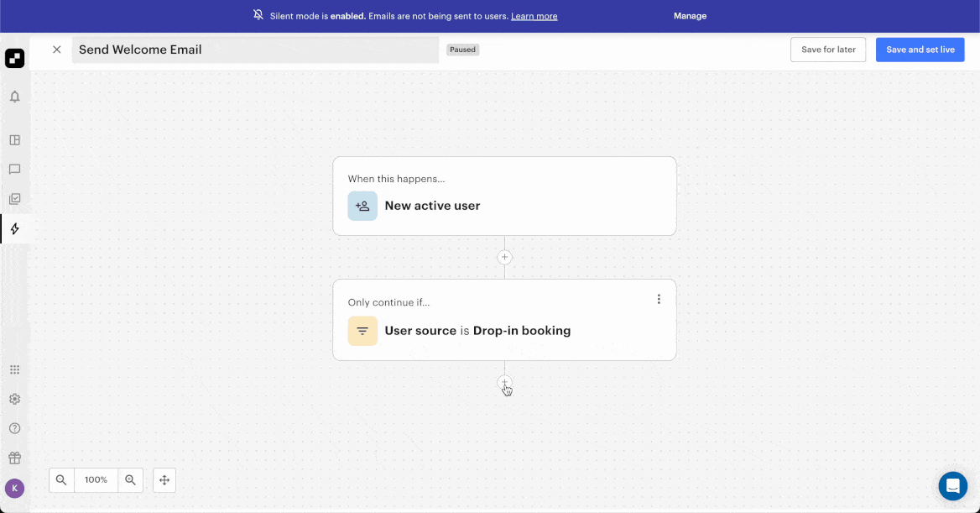
Task: Click the Only continue if... label
Action: [388, 302]
